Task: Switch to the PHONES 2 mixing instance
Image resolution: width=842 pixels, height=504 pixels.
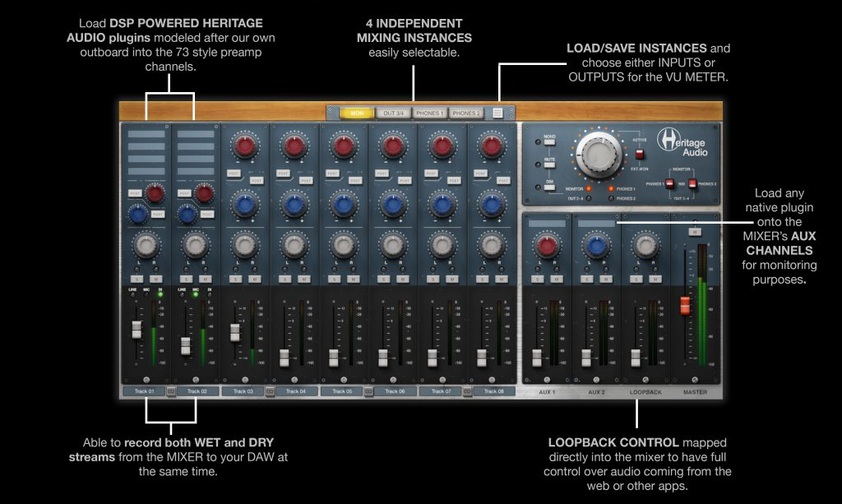Action: (x=465, y=113)
